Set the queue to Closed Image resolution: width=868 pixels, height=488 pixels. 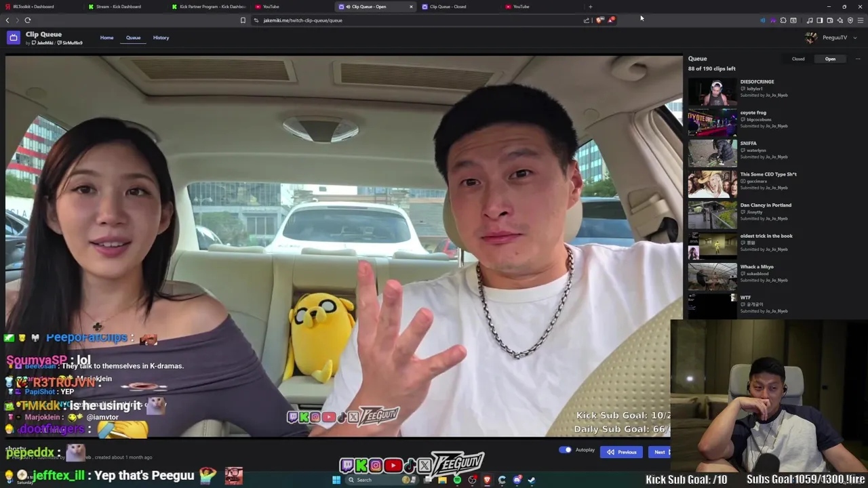(798, 59)
